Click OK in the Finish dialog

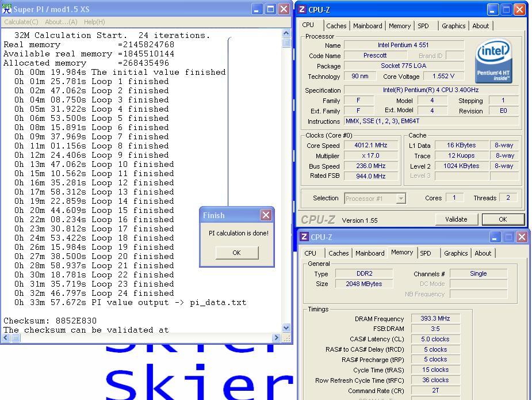tap(237, 253)
